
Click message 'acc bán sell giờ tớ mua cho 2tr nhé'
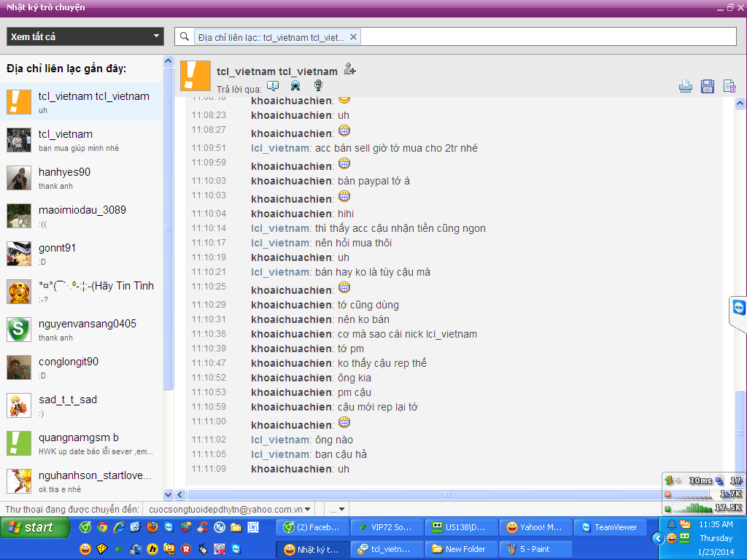[396, 148]
